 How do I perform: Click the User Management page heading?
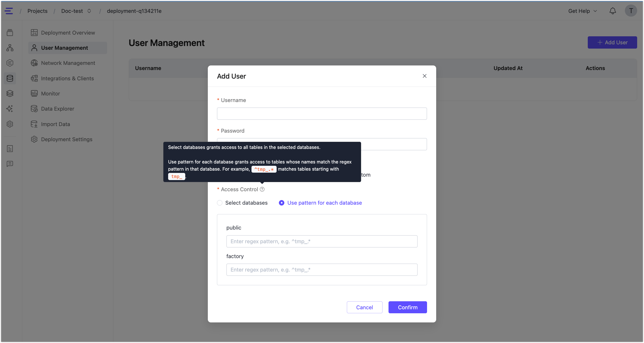167,43
